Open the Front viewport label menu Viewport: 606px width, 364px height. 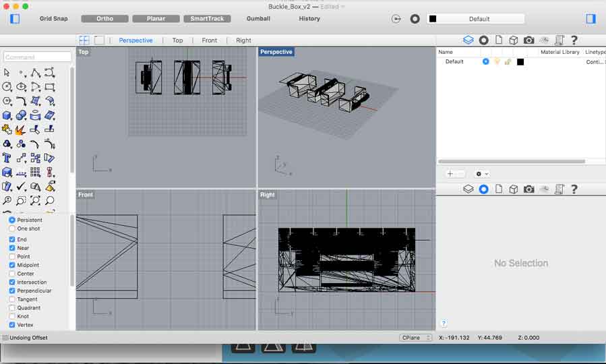point(86,195)
